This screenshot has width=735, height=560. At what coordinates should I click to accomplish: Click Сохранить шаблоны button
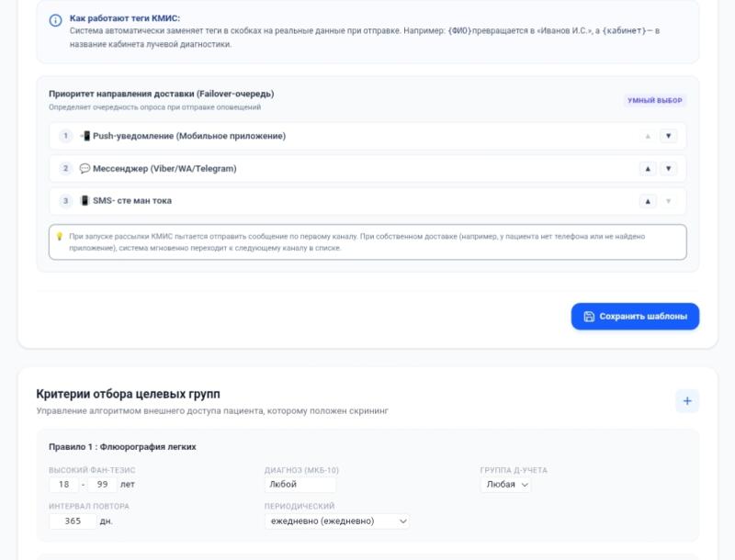point(635,317)
